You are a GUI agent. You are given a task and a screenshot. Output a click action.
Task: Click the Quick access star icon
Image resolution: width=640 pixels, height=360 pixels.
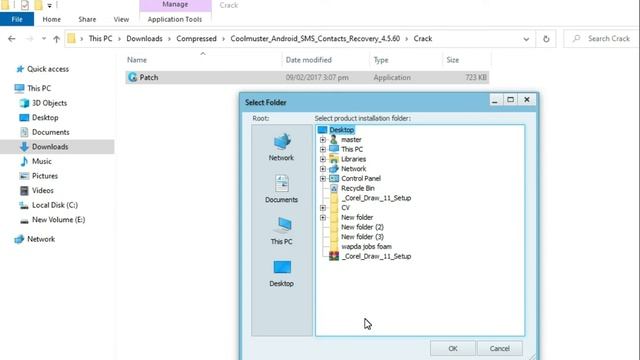[20, 69]
